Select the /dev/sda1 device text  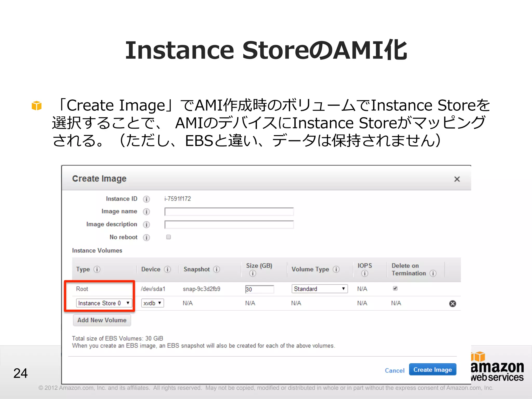tap(153, 289)
